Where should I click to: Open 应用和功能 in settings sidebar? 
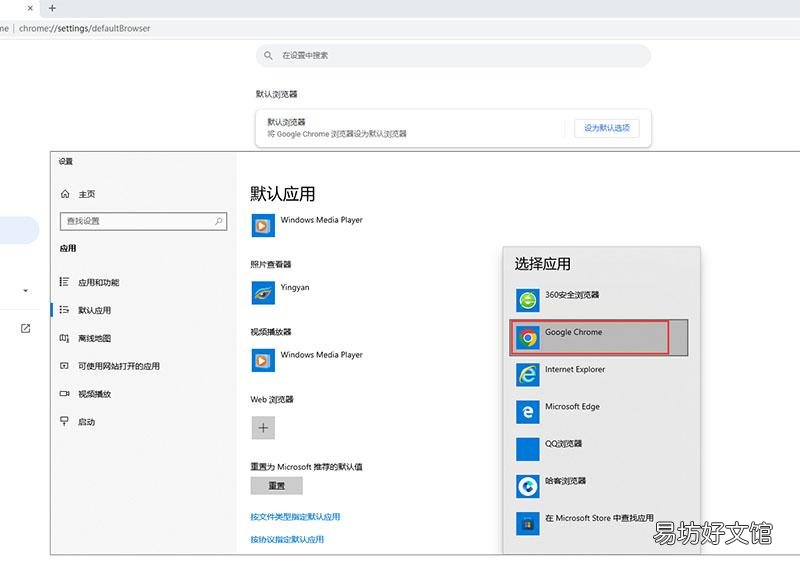[x=89, y=282]
